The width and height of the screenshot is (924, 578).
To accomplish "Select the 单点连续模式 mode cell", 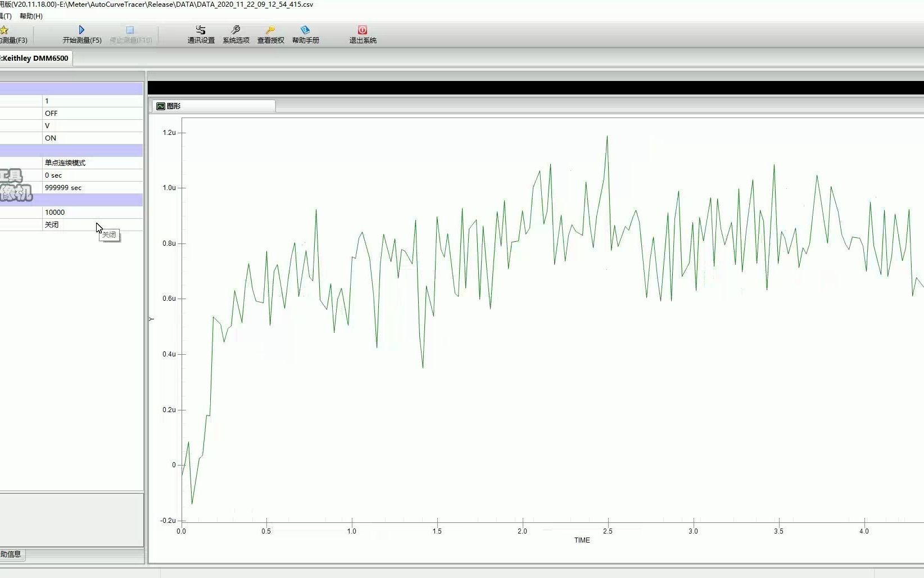I will 93,163.
